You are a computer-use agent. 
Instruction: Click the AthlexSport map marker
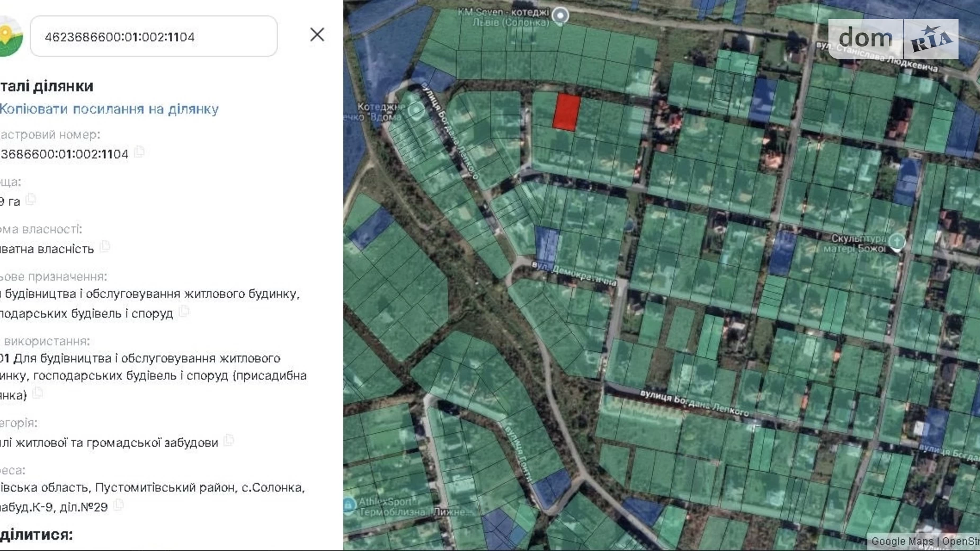coord(349,505)
